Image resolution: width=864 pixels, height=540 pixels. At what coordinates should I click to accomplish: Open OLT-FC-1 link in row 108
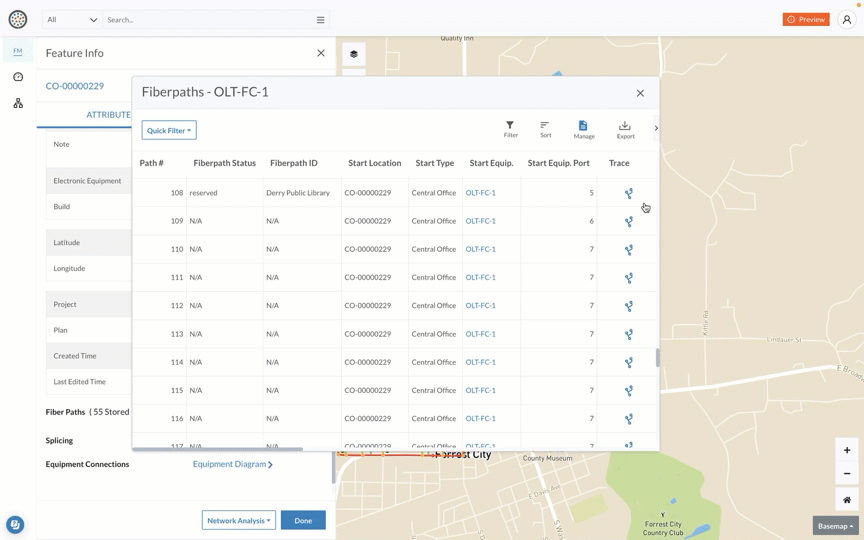point(480,193)
